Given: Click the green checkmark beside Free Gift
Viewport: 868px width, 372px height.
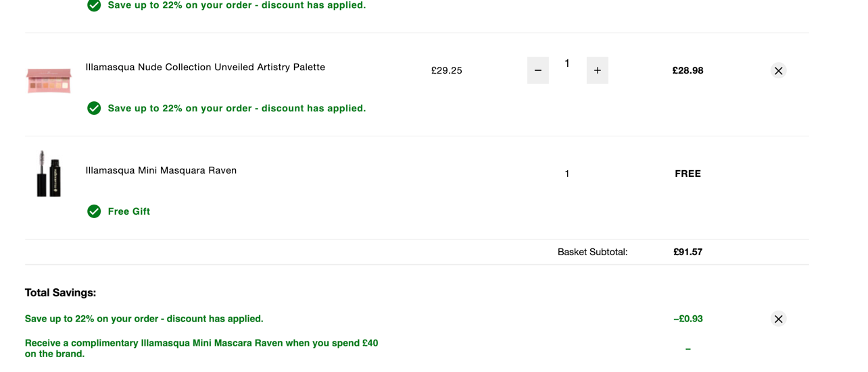Looking at the screenshot, I should 94,211.
